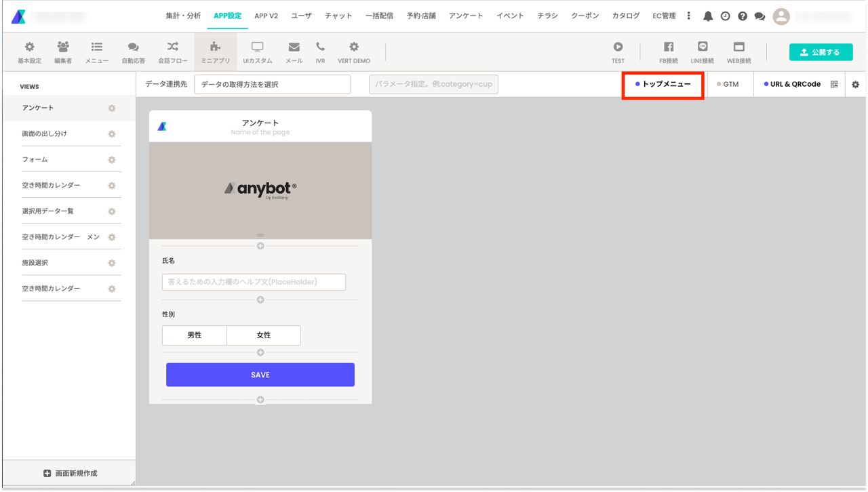868x492 pixels.
Task: Click the SAVE button in form preview
Action: [x=260, y=375]
